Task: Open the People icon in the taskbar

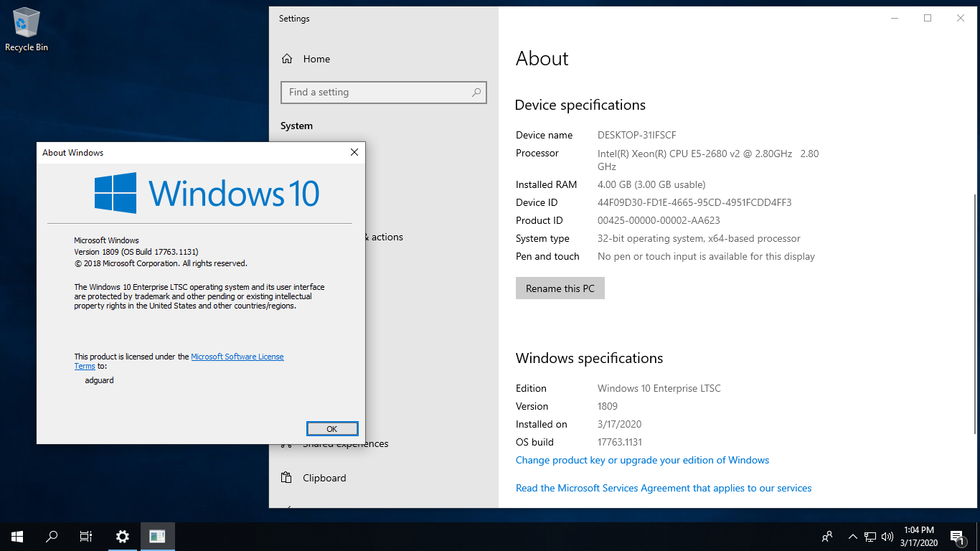Action: pyautogui.click(x=827, y=536)
